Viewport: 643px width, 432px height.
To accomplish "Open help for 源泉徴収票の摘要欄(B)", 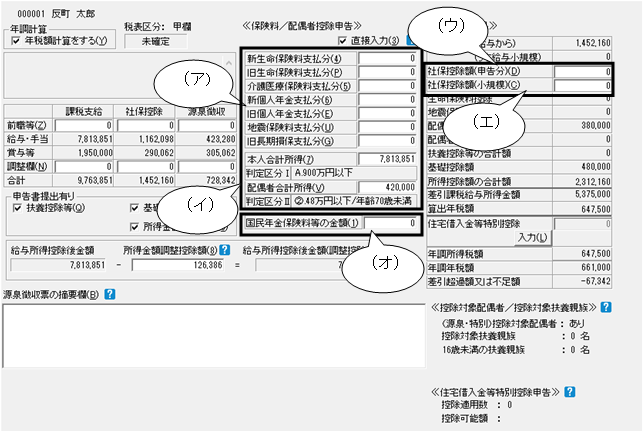I will point(109,294).
